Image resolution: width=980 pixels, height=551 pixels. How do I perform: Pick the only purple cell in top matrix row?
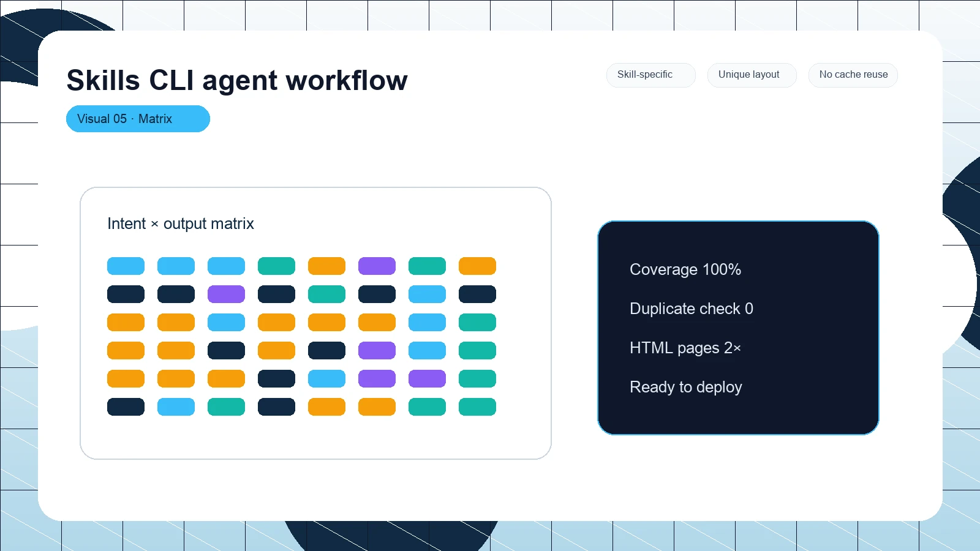pos(377,266)
